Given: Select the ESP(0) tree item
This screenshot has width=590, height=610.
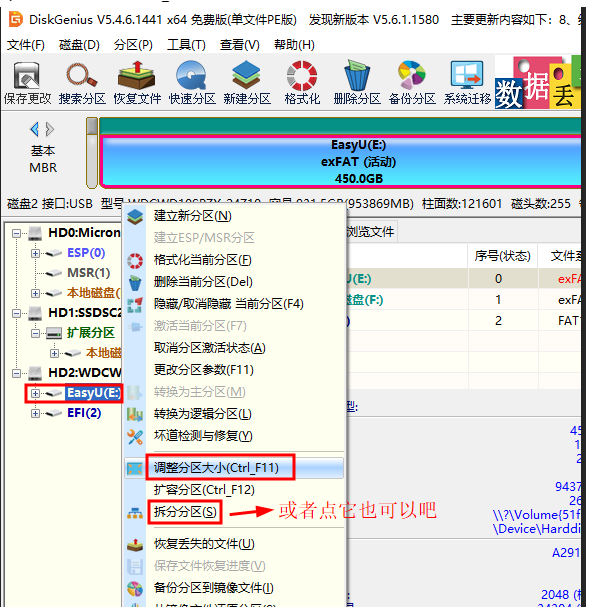Looking at the screenshot, I should point(86,253).
